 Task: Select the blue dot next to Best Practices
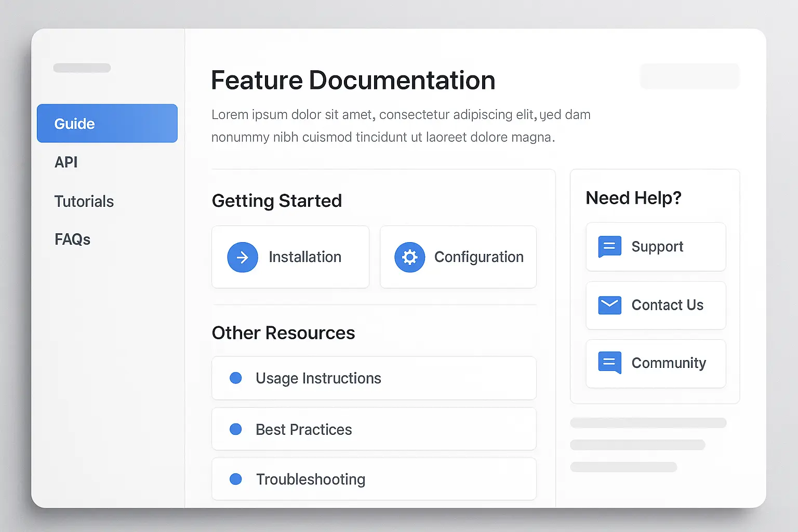(x=236, y=429)
